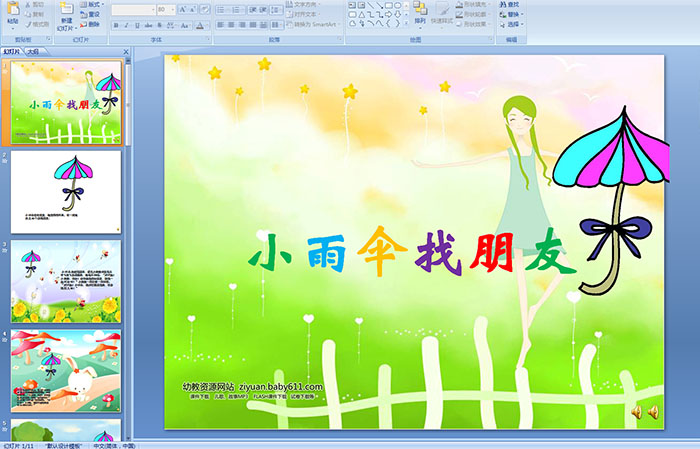This screenshot has height=449, width=700.
Task: Select the slide 3 thumbnail with bees
Action: tap(66, 282)
